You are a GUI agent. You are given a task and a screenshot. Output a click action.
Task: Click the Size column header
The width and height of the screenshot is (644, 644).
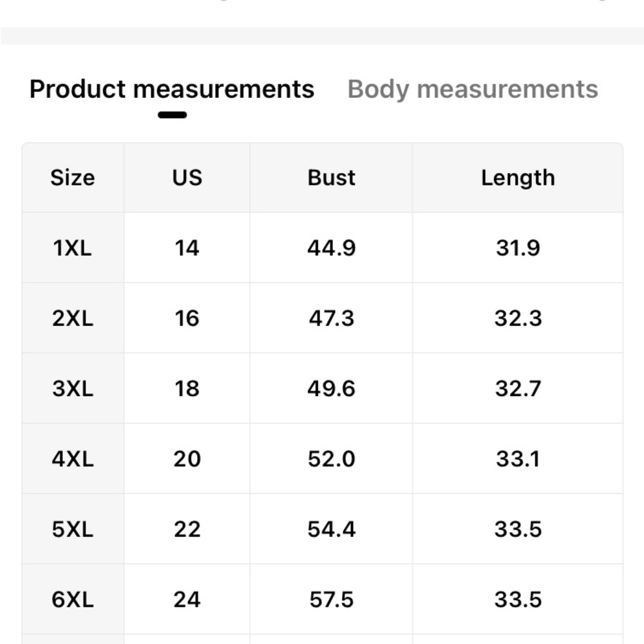click(73, 178)
